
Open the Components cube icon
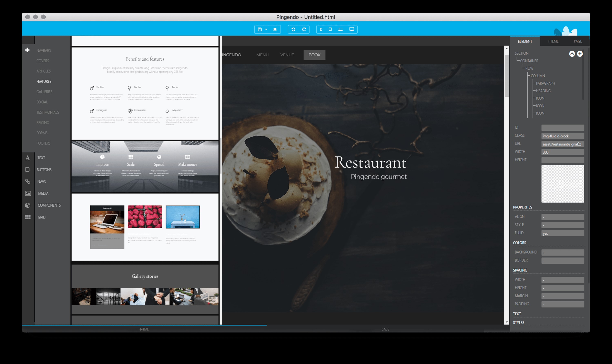pyautogui.click(x=28, y=205)
